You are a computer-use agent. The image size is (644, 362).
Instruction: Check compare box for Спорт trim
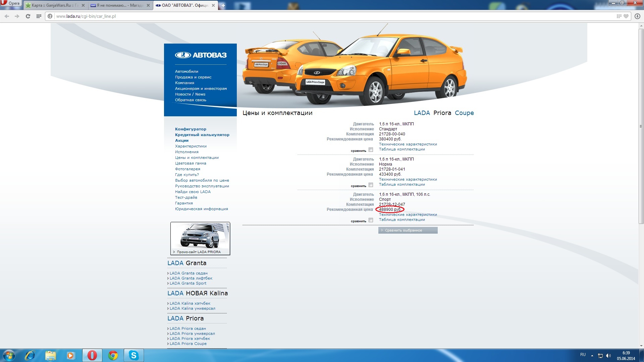pos(371,220)
